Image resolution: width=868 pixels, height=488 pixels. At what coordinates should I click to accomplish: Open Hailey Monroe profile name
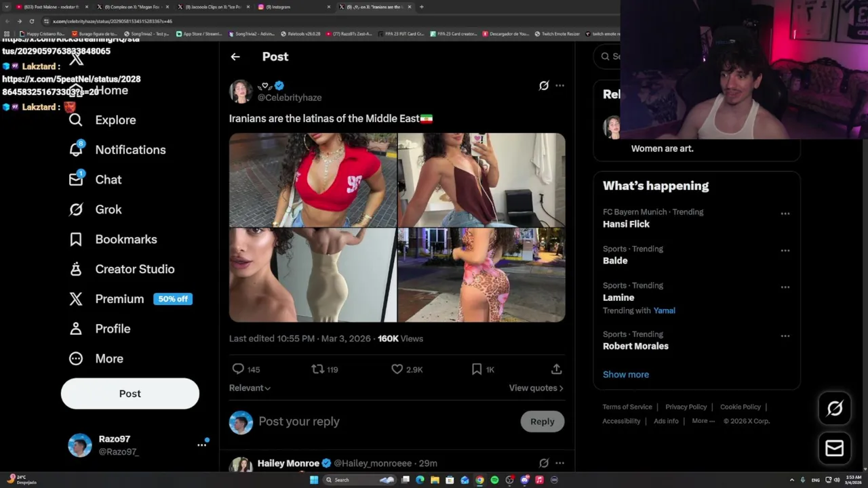click(x=288, y=463)
